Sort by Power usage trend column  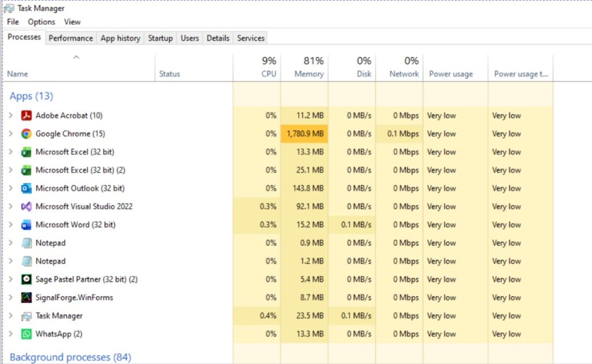click(521, 68)
